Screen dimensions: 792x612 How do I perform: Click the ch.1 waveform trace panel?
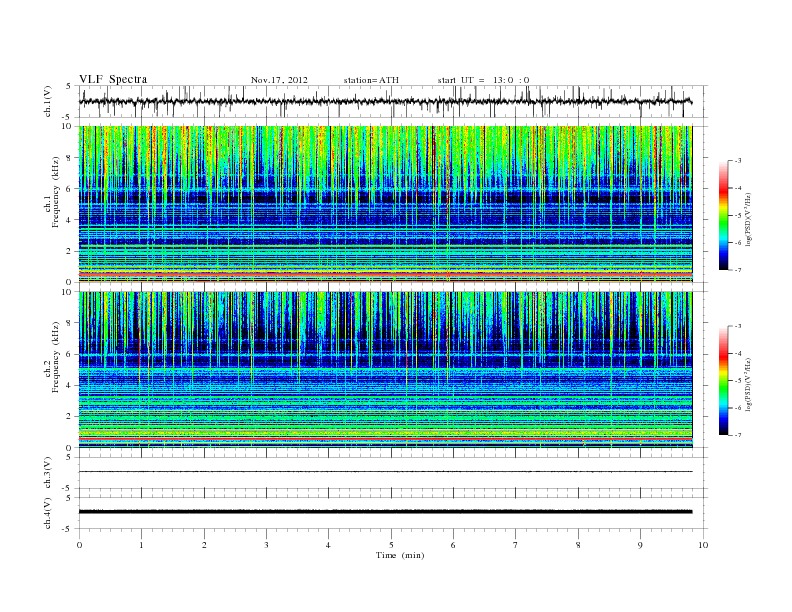[393, 101]
